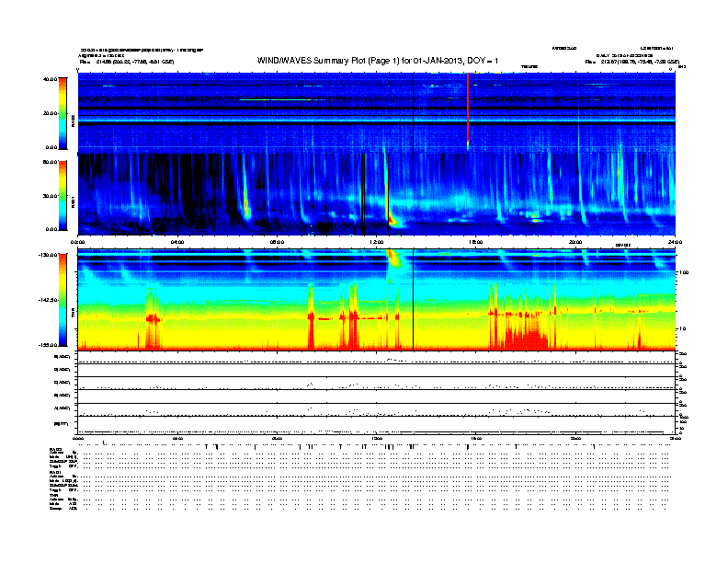This screenshot has width=728, height=563.
Task: Click the 30.00 color scale label
Action: pyautogui.click(x=50, y=196)
